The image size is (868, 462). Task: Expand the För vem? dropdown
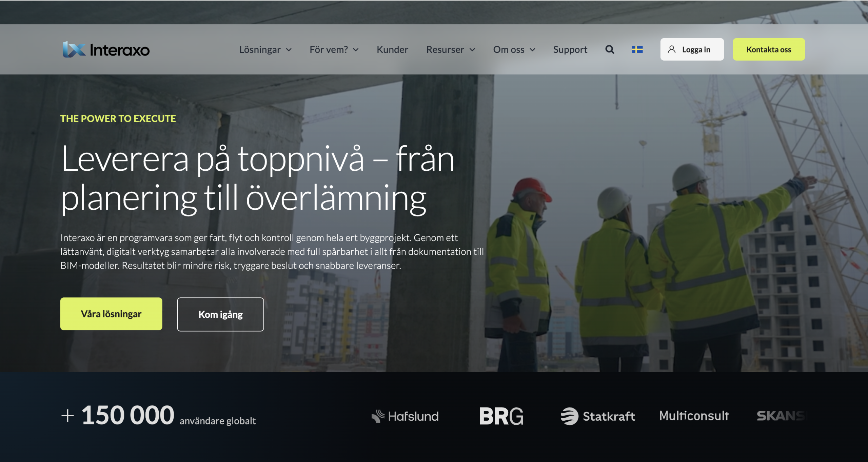point(334,49)
